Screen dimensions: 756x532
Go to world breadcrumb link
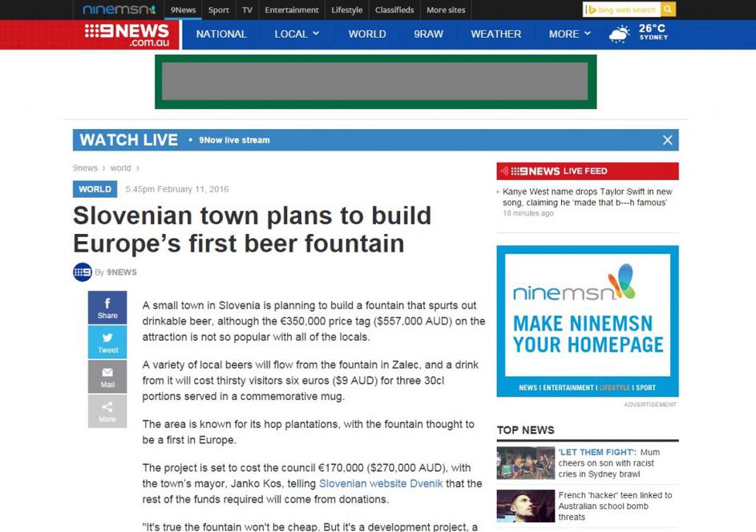click(x=120, y=168)
